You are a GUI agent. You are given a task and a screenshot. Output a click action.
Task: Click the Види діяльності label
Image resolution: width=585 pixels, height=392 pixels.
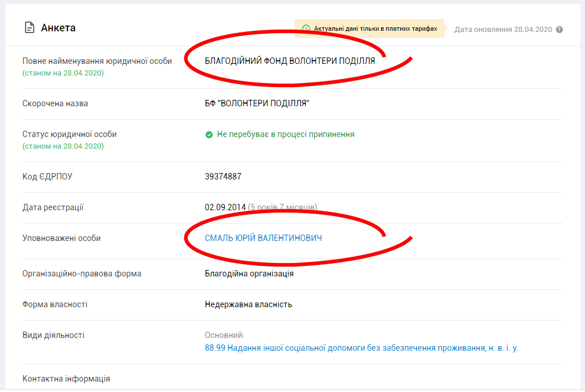(53, 335)
